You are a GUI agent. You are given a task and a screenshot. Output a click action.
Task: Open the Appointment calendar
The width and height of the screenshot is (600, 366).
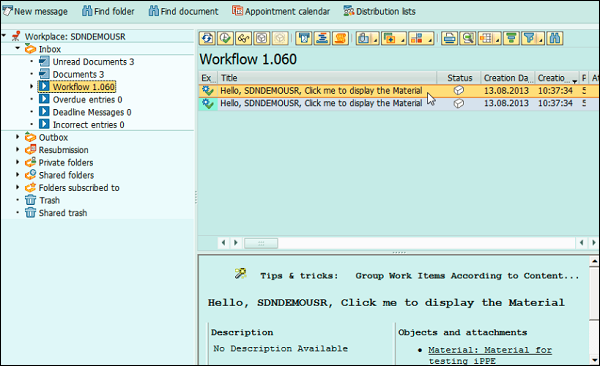click(x=281, y=11)
